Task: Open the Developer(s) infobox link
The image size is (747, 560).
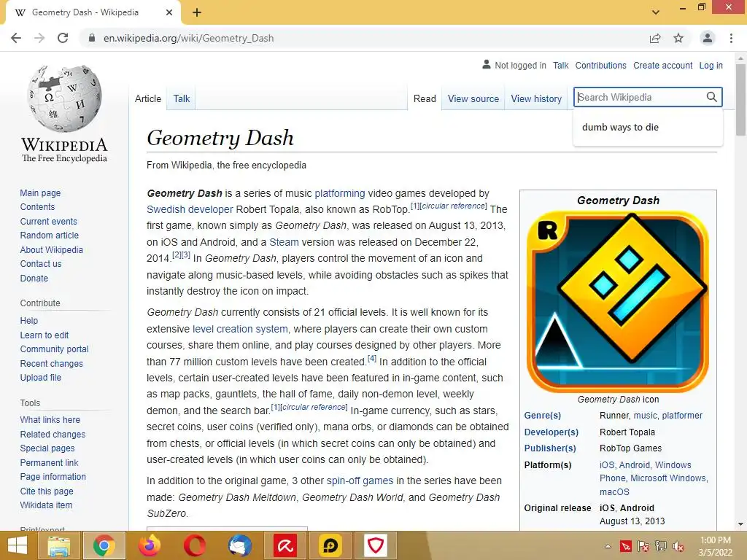Action: tap(551, 432)
